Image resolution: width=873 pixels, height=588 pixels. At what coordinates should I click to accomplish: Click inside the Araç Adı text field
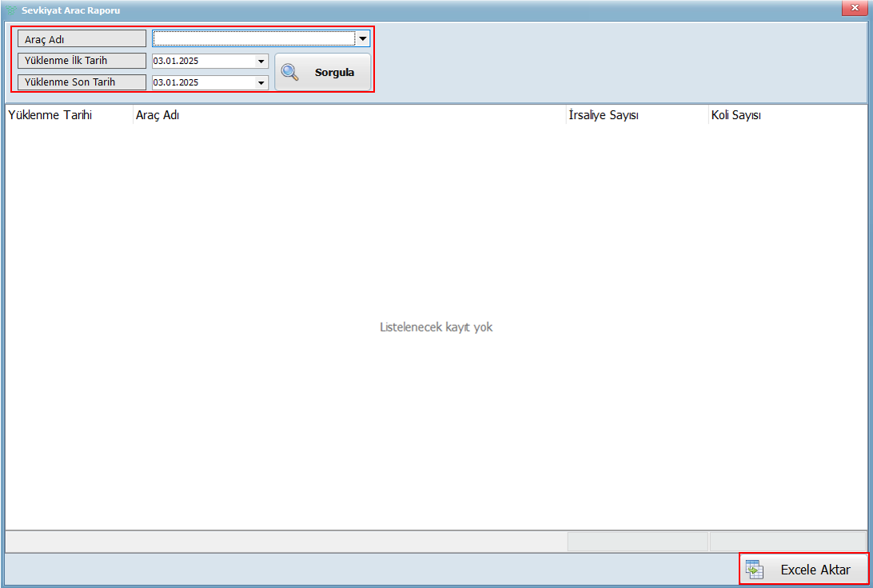coord(253,38)
